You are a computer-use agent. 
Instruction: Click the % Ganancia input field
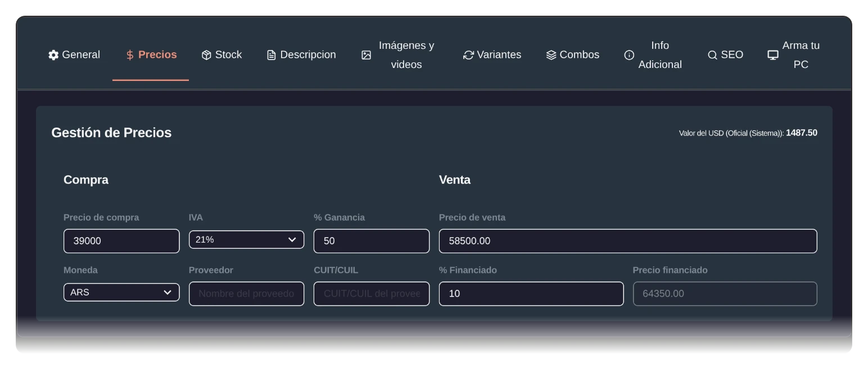point(372,241)
